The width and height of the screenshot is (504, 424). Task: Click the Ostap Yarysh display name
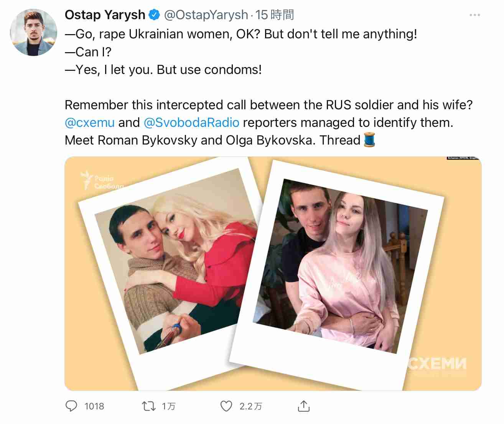[x=105, y=15]
